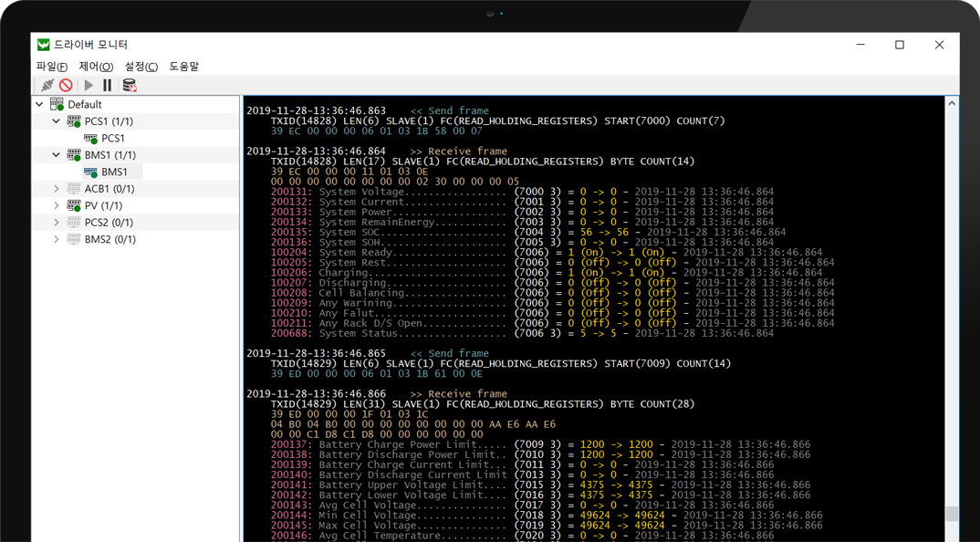Click the 100207 Discharging log row

coord(552,283)
